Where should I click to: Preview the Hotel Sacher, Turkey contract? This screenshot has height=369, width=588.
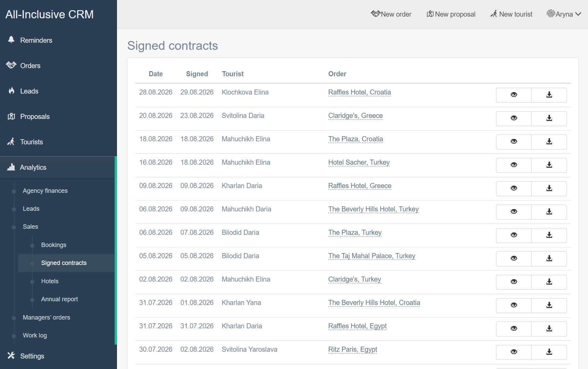point(514,165)
